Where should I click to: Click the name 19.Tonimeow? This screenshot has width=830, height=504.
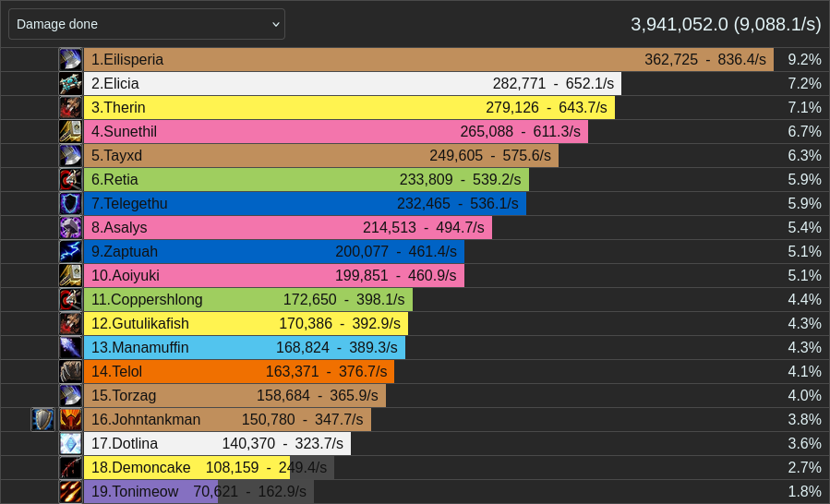[135, 491]
